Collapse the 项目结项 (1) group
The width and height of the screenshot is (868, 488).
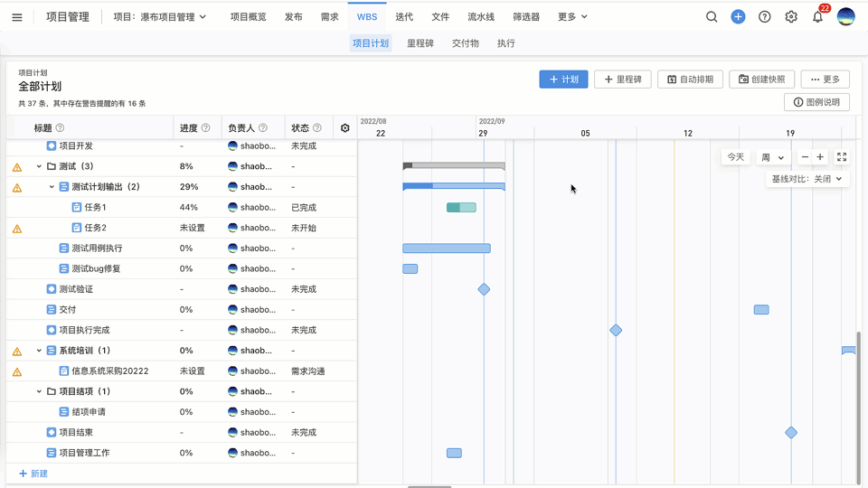[x=39, y=391]
